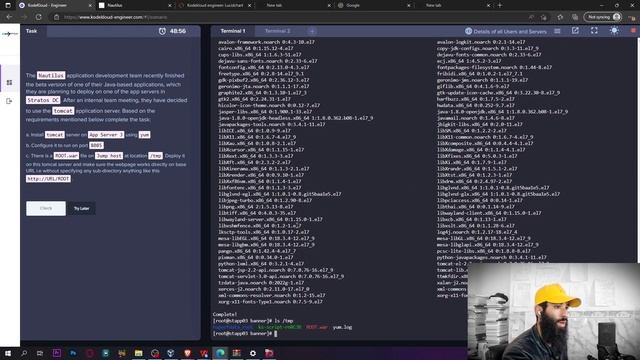
Task: Click the red stop icon in terminal header
Action: coord(633,31)
